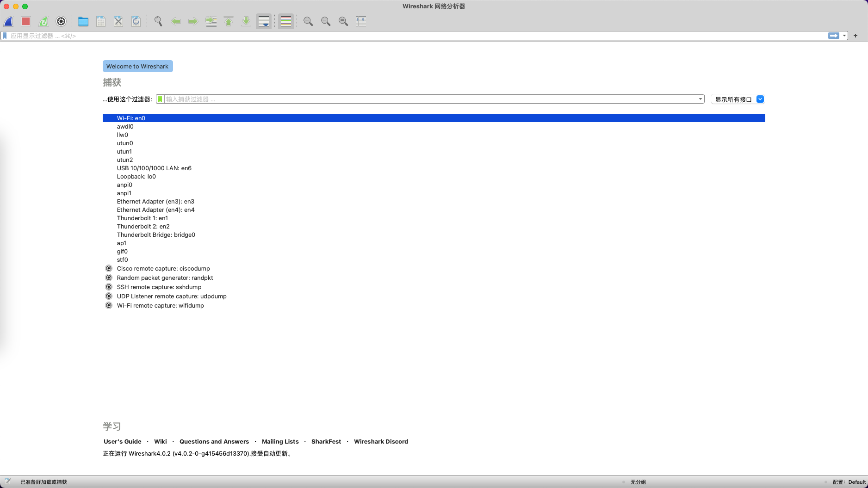
Task: Reload the capture file icon
Action: coord(136,21)
